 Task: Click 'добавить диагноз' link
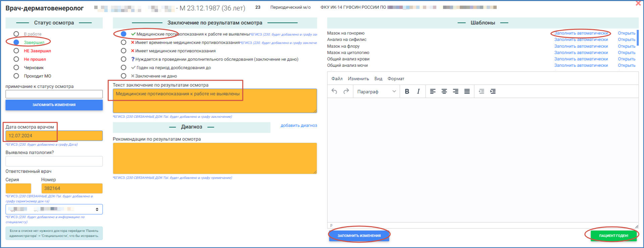point(299,126)
